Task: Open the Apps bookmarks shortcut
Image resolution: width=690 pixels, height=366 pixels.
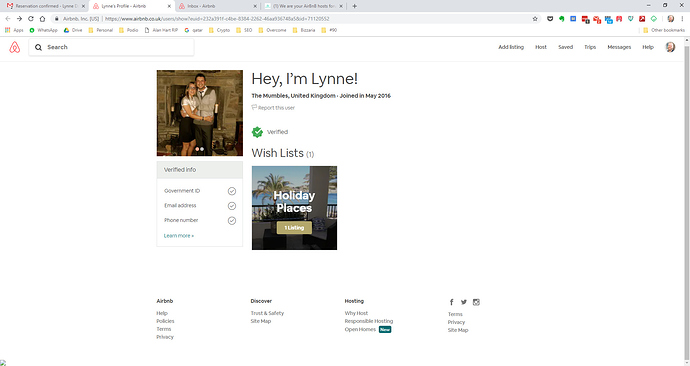Action: point(14,30)
